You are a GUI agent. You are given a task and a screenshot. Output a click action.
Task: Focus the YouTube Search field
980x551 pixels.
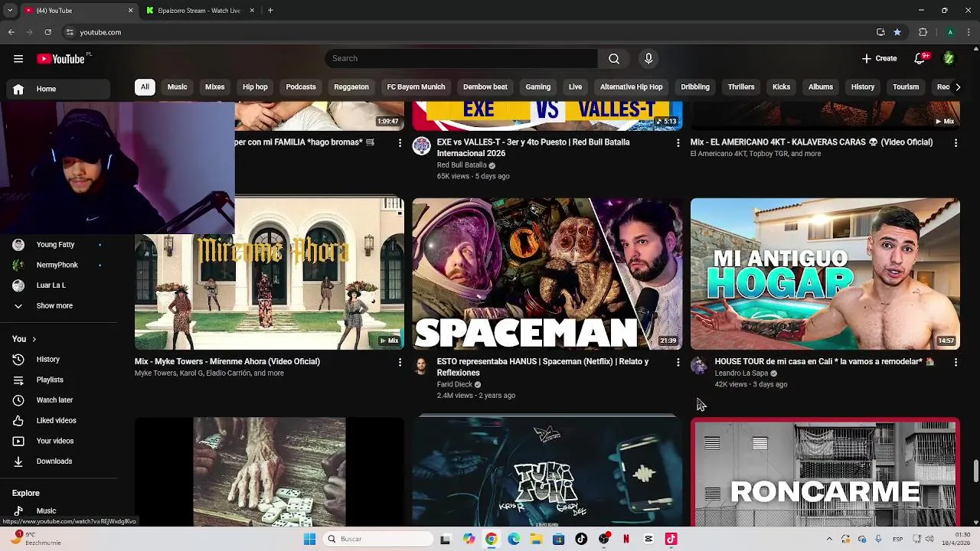[461, 59]
